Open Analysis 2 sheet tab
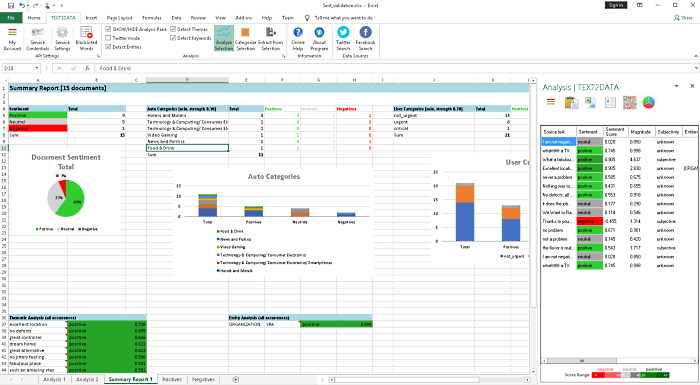700x385 pixels. [87, 380]
